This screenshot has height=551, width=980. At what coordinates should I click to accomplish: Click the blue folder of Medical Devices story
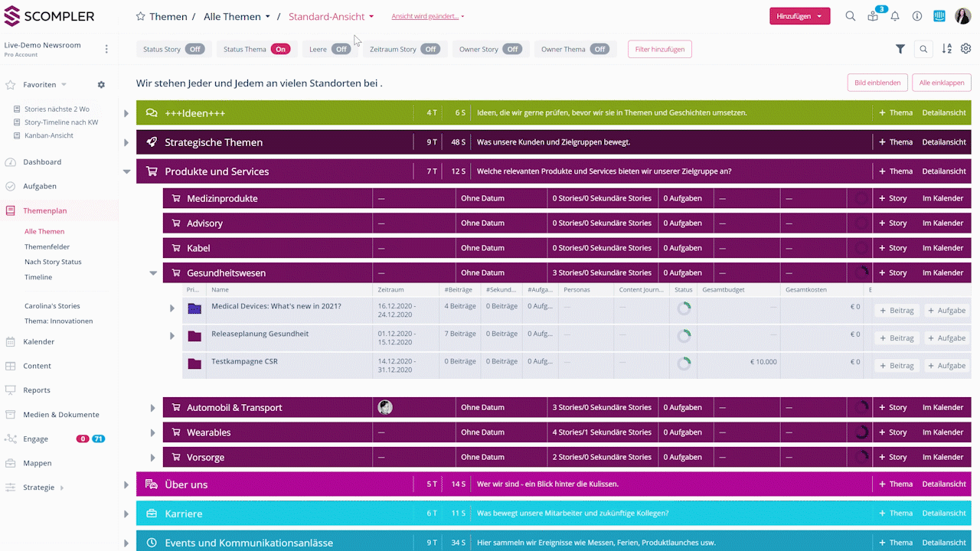194,308
